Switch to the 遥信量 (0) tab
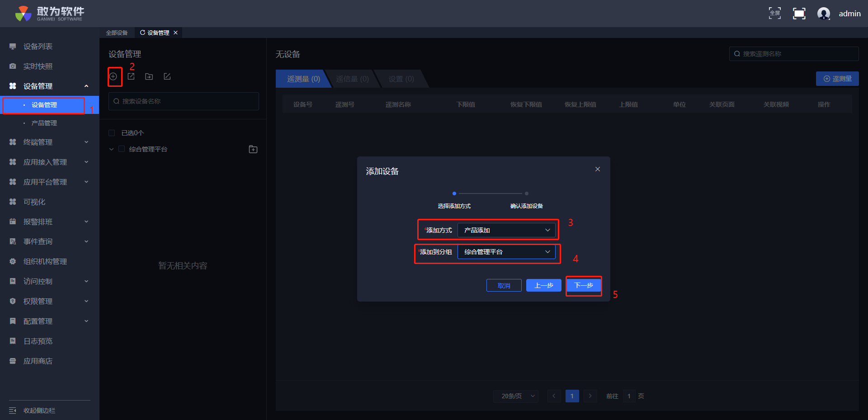Viewport: 868px width, 420px height. coord(352,79)
